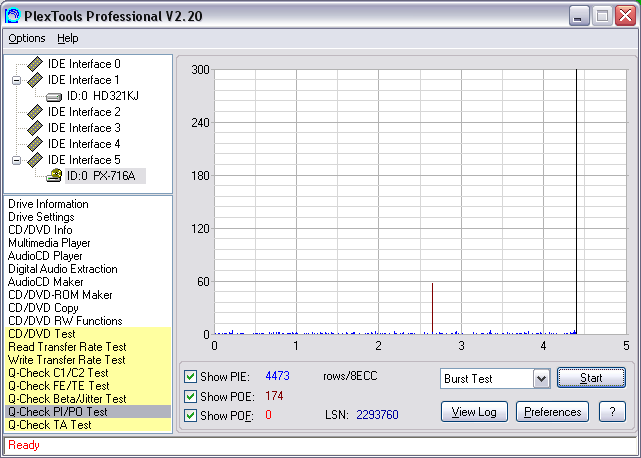Select IDE Interface 4 label
Viewport: 641px width, 458px height.
[84, 144]
